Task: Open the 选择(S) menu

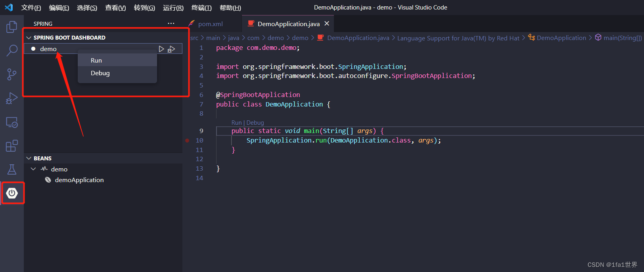Action: 87,8
